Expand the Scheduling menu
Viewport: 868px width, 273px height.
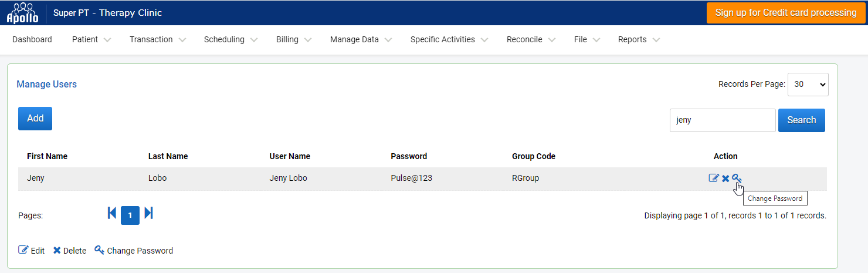pos(230,39)
